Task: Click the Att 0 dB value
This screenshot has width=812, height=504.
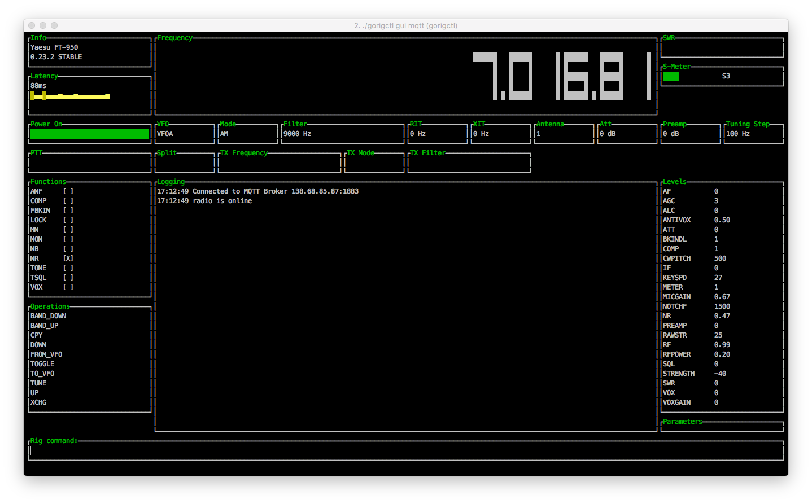Action: click(x=608, y=134)
